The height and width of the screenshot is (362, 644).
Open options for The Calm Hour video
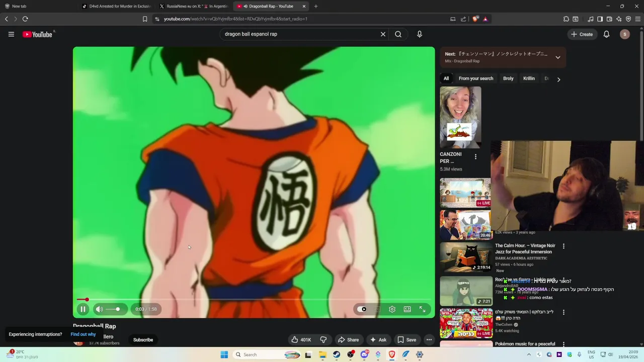[x=563, y=246]
